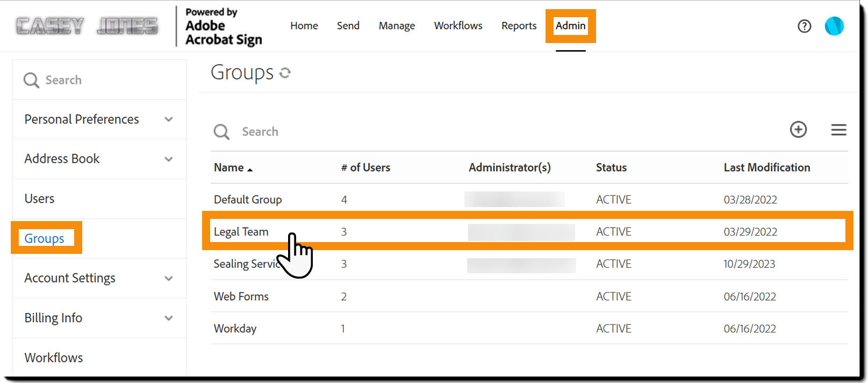Open the Send tab

click(348, 26)
